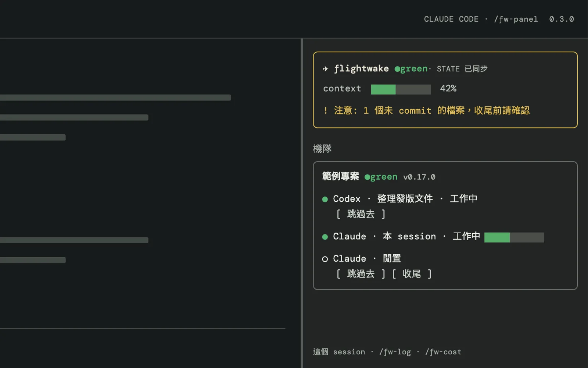
Task: Click the 機隊 section heading
Action: [x=322, y=149]
